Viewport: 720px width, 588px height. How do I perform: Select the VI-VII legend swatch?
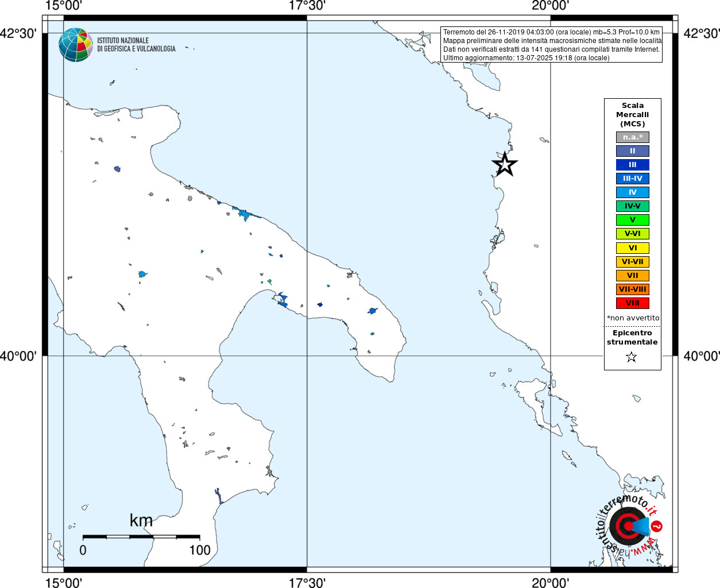(x=633, y=262)
